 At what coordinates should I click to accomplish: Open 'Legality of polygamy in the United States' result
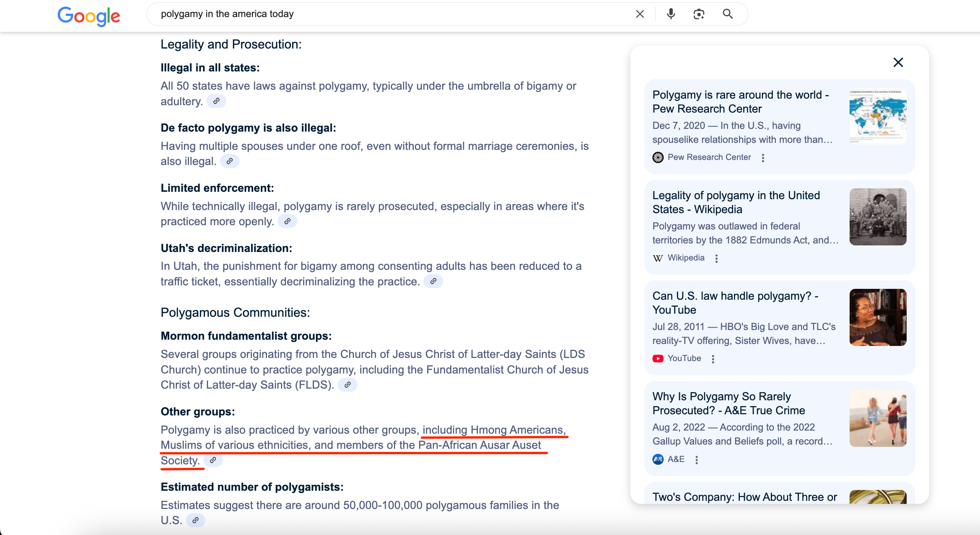736,202
